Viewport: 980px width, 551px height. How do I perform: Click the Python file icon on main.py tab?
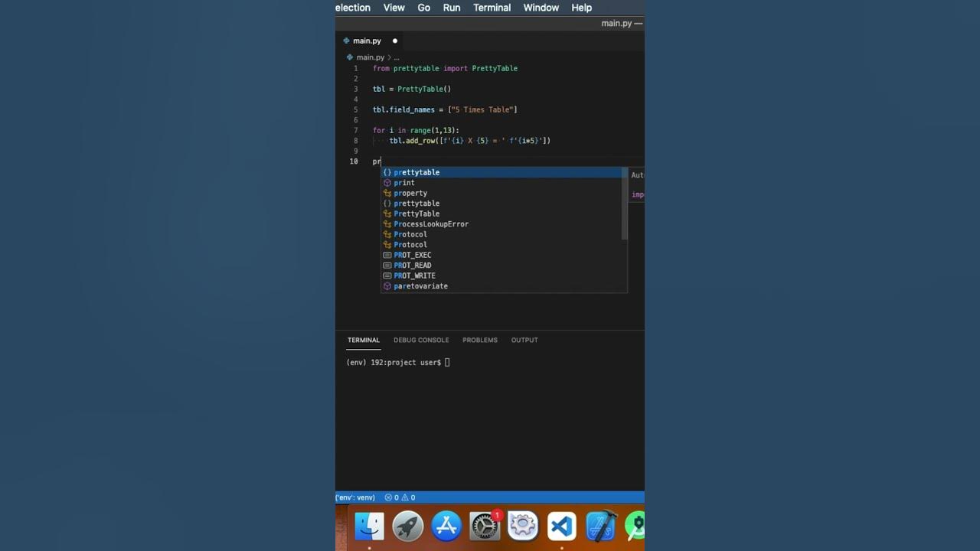347,41
